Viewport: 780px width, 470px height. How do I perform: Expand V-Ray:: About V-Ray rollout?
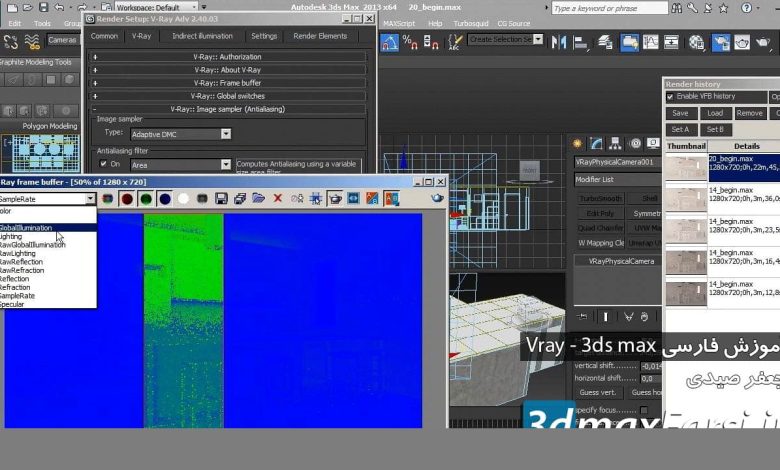228,70
